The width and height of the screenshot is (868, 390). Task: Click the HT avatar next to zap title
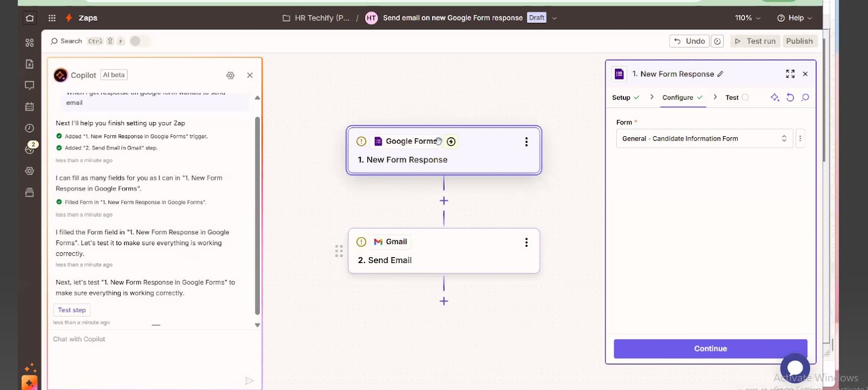pos(371,18)
